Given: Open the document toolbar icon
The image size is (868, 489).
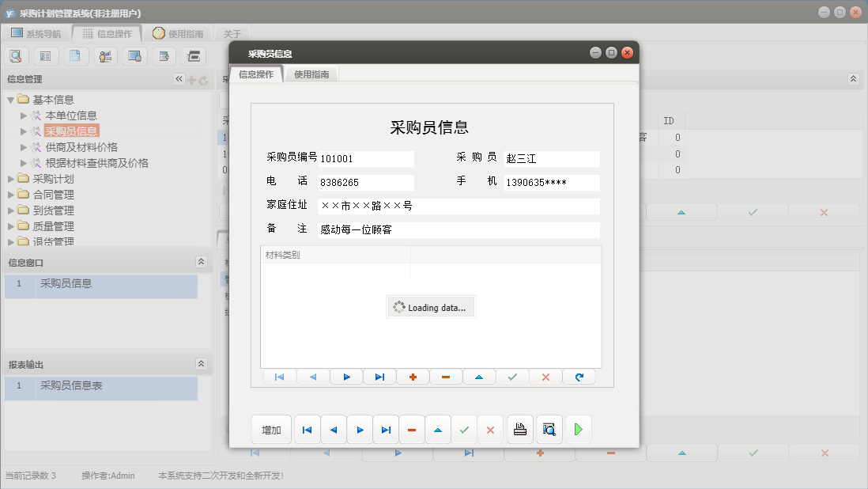Looking at the screenshot, I should (x=75, y=56).
